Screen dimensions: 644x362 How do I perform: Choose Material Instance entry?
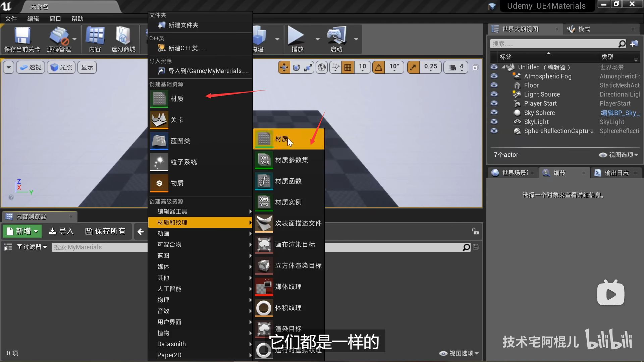click(x=289, y=202)
